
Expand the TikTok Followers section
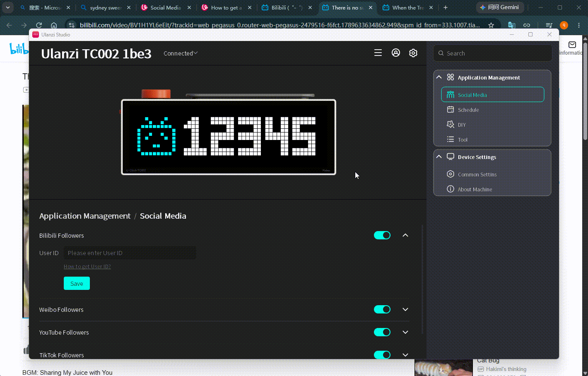coord(405,355)
